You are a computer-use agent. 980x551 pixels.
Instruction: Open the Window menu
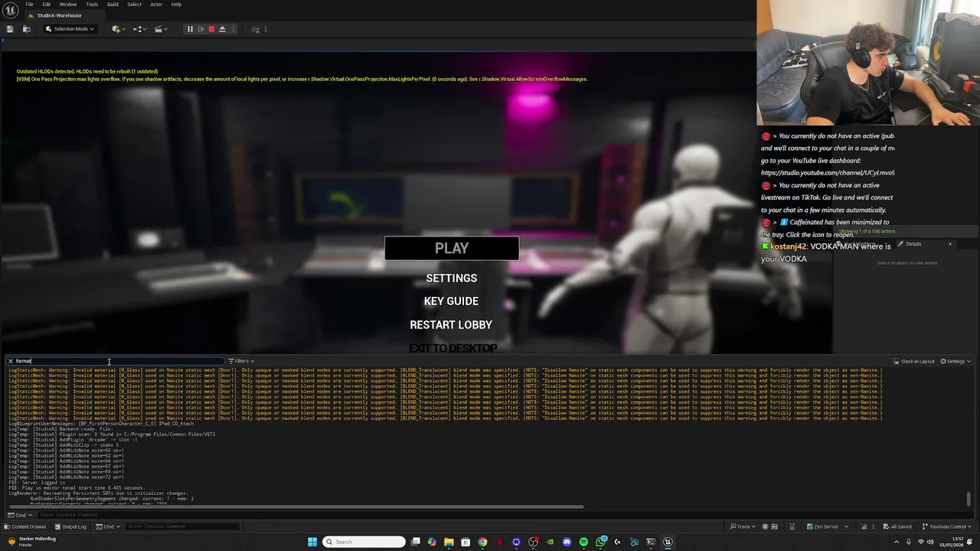point(68,5)
